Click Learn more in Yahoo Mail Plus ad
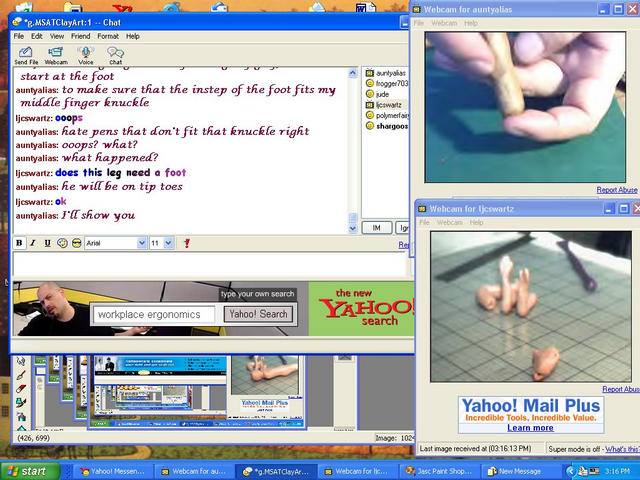This screenshot has width=640, height=480. [x=530, y=427]
